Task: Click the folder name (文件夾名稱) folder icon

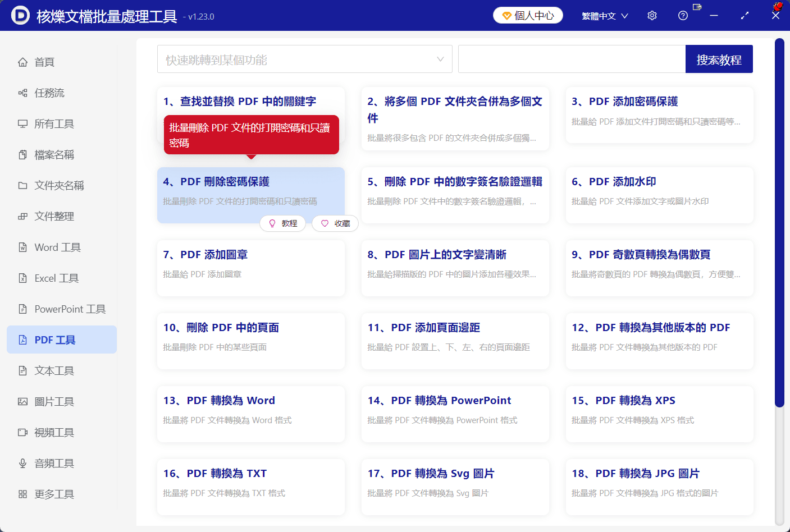Action: pyautogui.click(x=22, y=186)
